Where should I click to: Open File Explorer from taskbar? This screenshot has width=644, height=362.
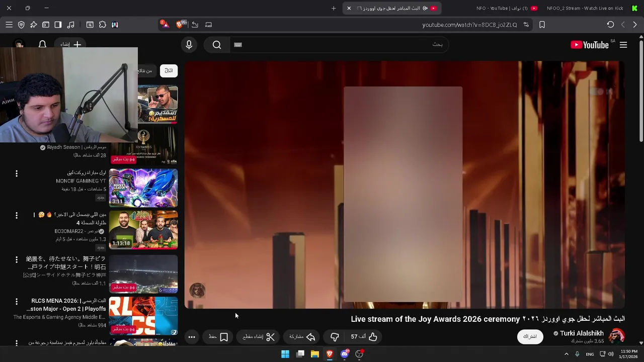[x=315, y=354]
